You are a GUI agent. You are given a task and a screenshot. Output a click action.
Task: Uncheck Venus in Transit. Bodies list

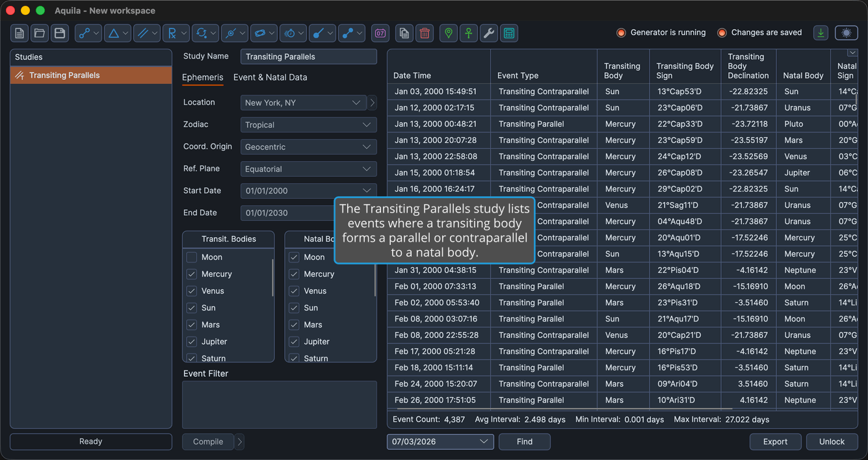pos(192,291)
